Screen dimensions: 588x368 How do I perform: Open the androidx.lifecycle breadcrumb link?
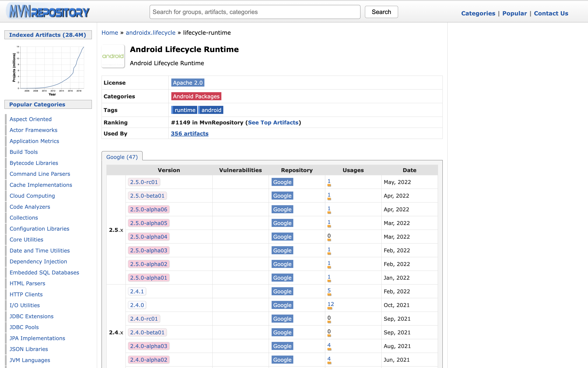click(x=150, y=33)
